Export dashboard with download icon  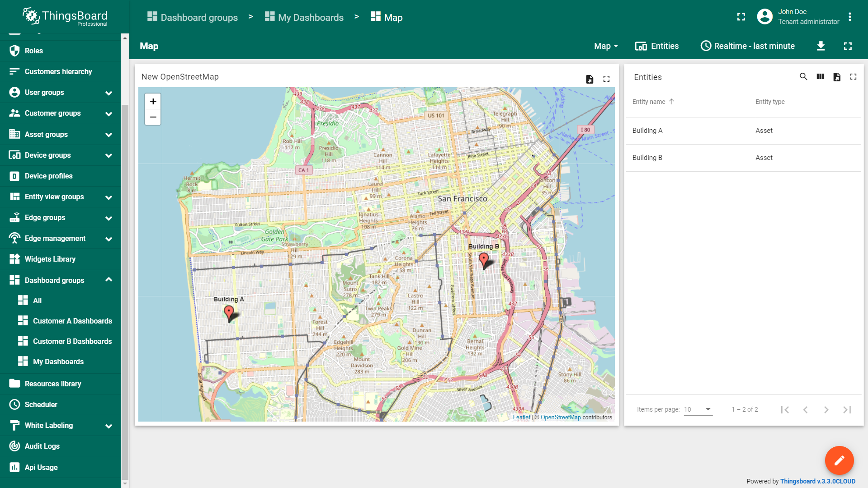pyautogui.click(x=821, y=46)
